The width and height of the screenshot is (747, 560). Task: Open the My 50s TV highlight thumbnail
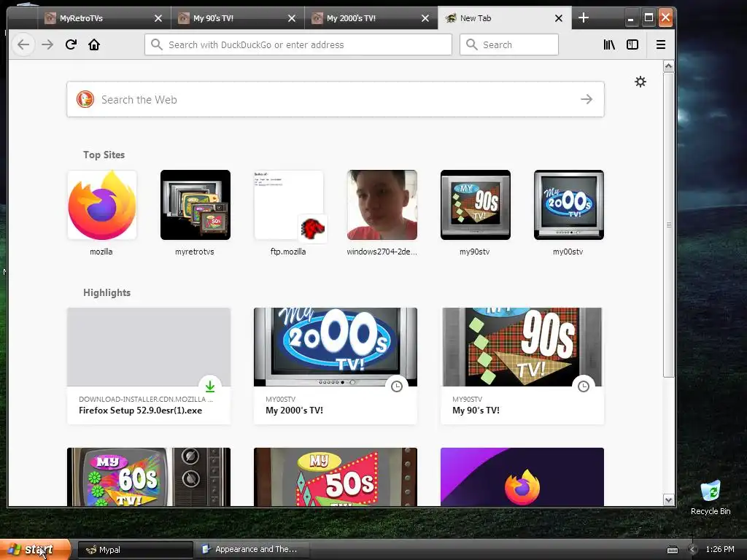336,477
